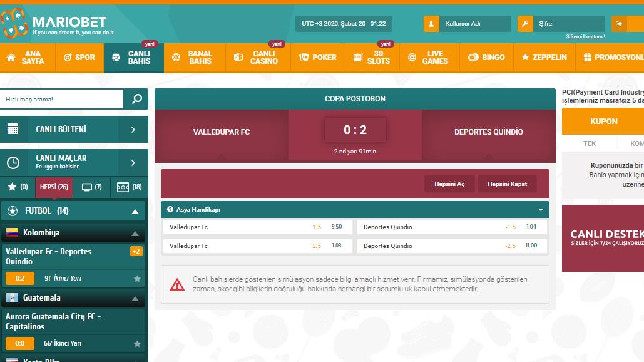Click the Bingo icon
644x362 pixels.
tap(473, 58)
